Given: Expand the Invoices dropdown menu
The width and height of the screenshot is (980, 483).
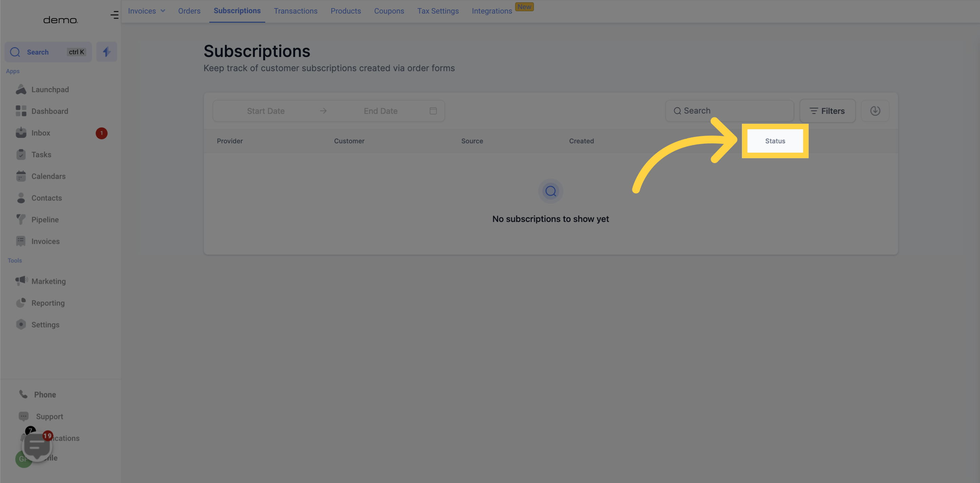Looking at the screenshot, I should [147, 11].
